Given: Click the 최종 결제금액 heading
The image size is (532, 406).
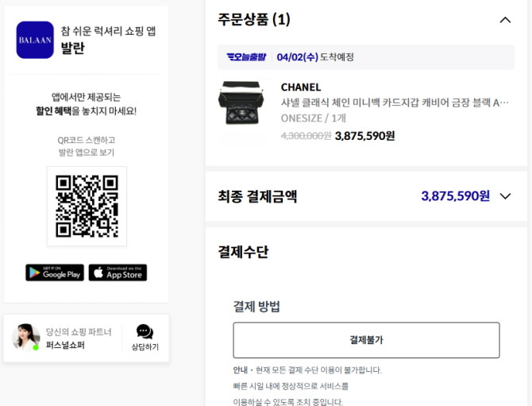Looking at the screenshot, I should [x=257, y=196].
